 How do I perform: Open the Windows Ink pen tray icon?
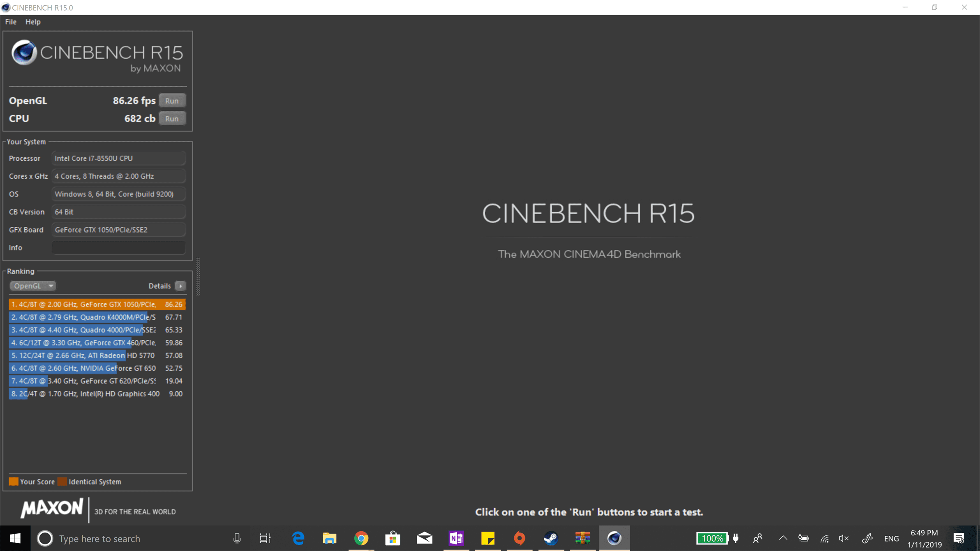point(867,538)
